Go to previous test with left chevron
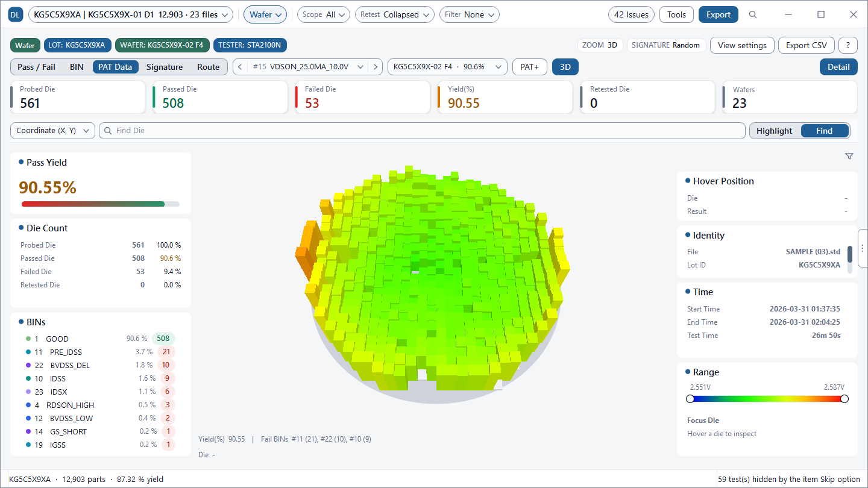Screen dimensions: 868x488 point(240,67)
